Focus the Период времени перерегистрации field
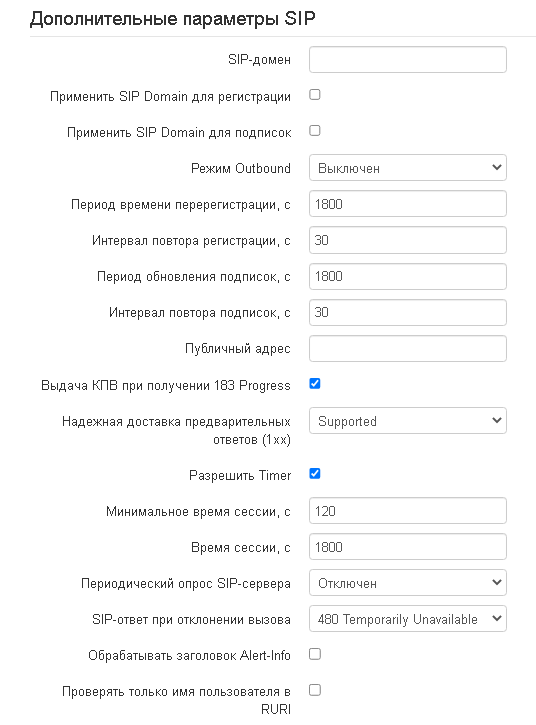Viewport: 536px width, 725px height. click(x=407, y=204)
